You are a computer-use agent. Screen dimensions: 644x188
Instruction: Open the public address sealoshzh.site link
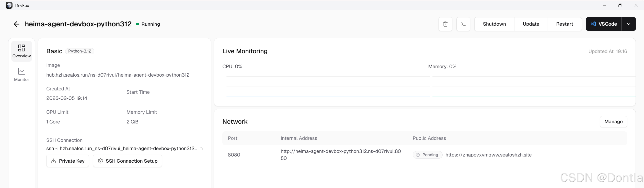pos(488,155)
